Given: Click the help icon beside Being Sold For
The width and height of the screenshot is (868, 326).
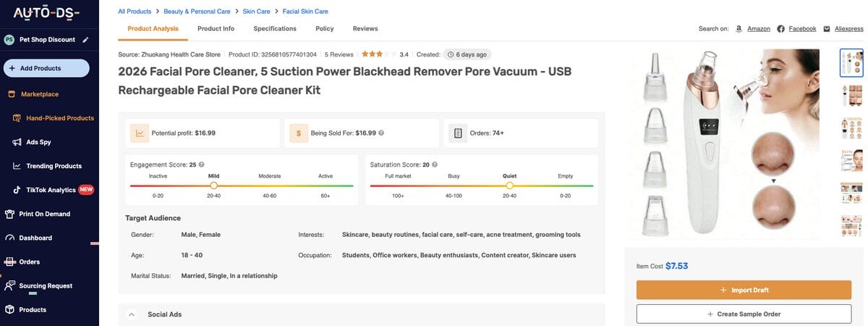Looking at the screenshot, I should pos(381,133).
